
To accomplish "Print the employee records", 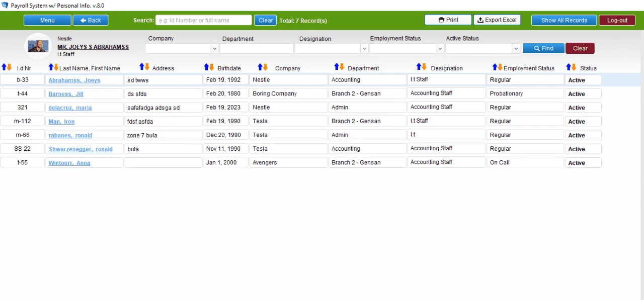I will (448, 20).
